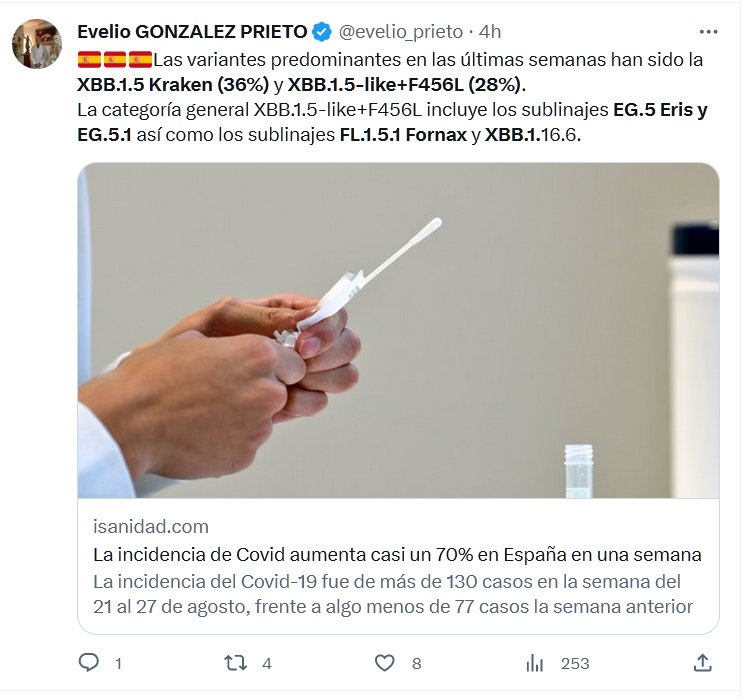Click the blue verified badge
Image resolution: width=750 pixels, height=698 pixels.
(x=322, y=32)
